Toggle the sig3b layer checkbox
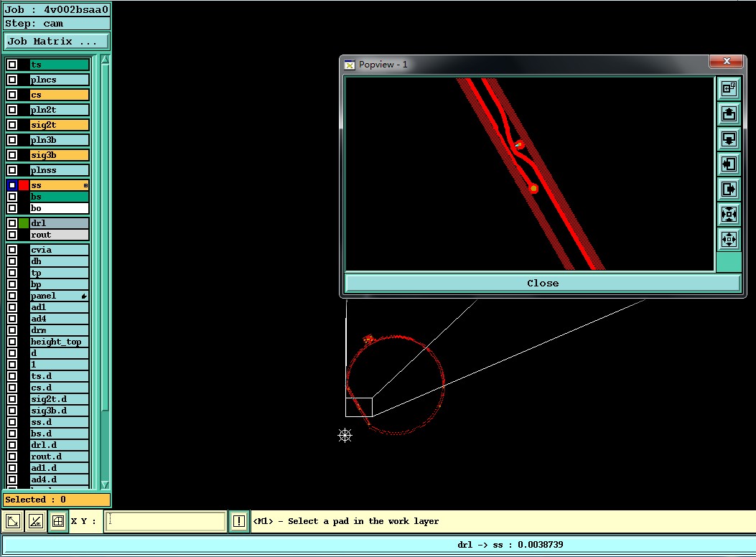This screenshot has width=756, height=557. tap(12, 155)
